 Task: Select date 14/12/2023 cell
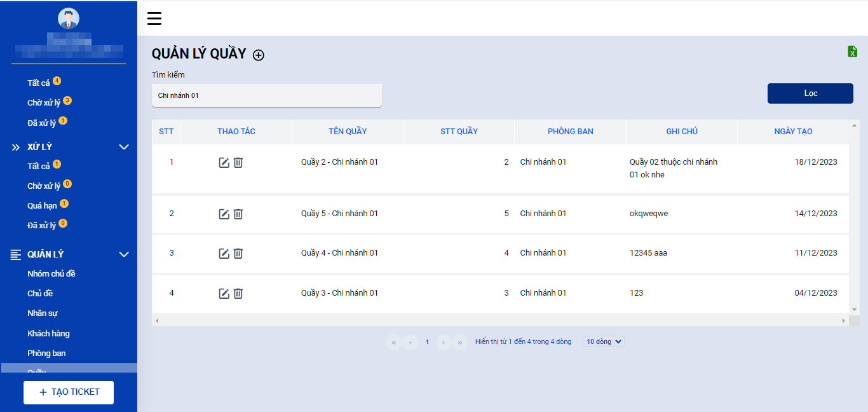pos(816,214)
